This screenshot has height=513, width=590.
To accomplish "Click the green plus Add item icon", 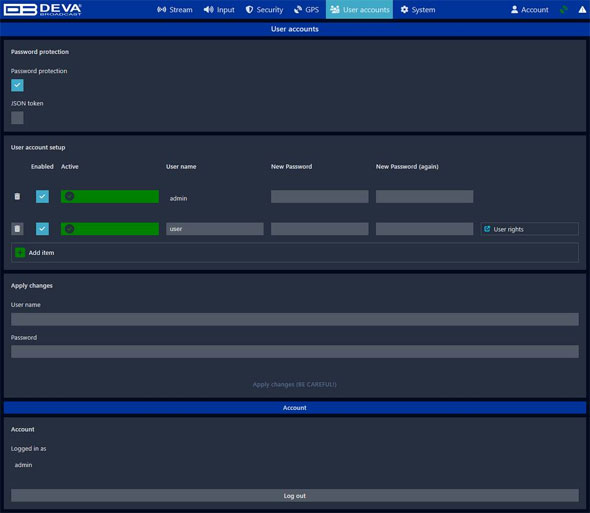I will click(20, 253).
